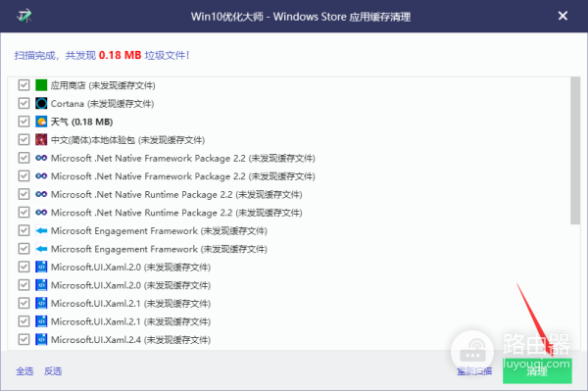Viewport: 588px width, 391px height.
Task: Click the Microsoft.UI.Xaml.2.4 package icon
Action: (41, 339)
